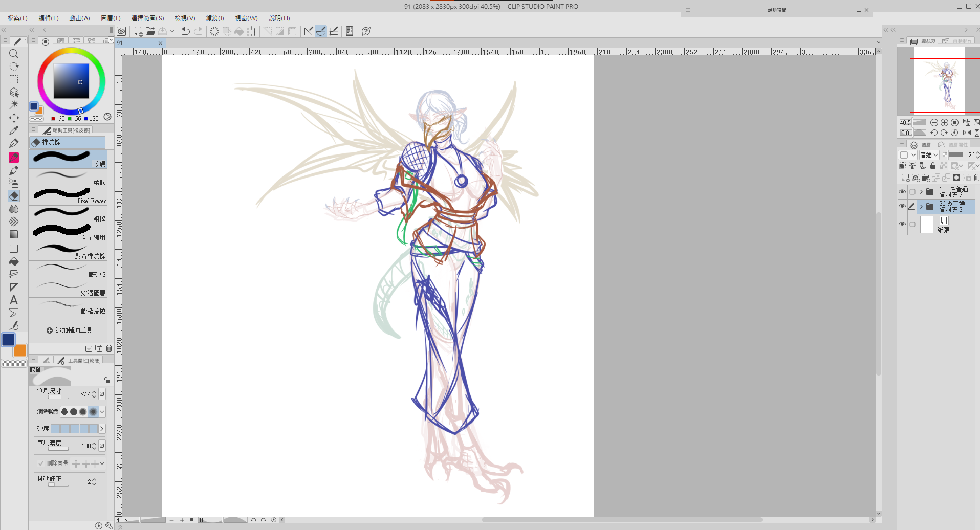Open the 濾鏡(I) filter menu
Screen dimensions: 980x530
pyautogui.click(x=215, y=18)
